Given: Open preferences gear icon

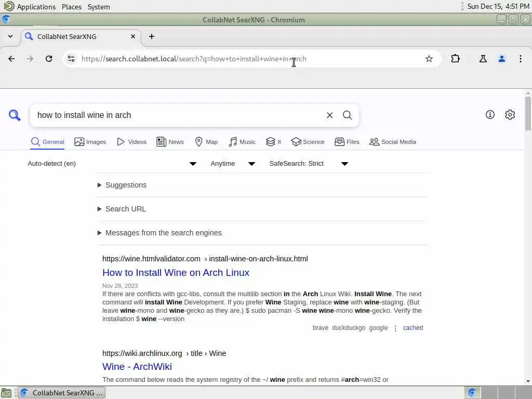Looking at the screenshot, I should 510,115.
